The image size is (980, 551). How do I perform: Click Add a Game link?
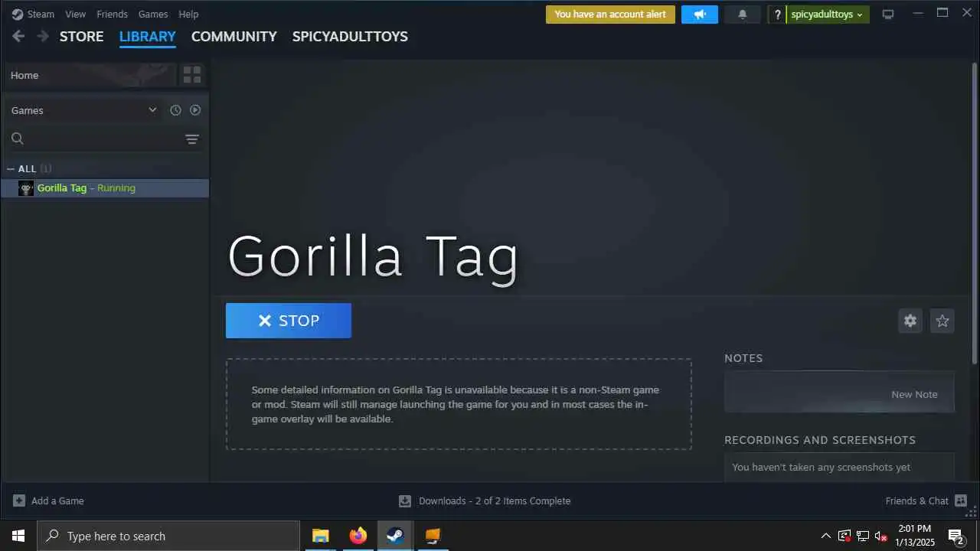pos(57,500)
